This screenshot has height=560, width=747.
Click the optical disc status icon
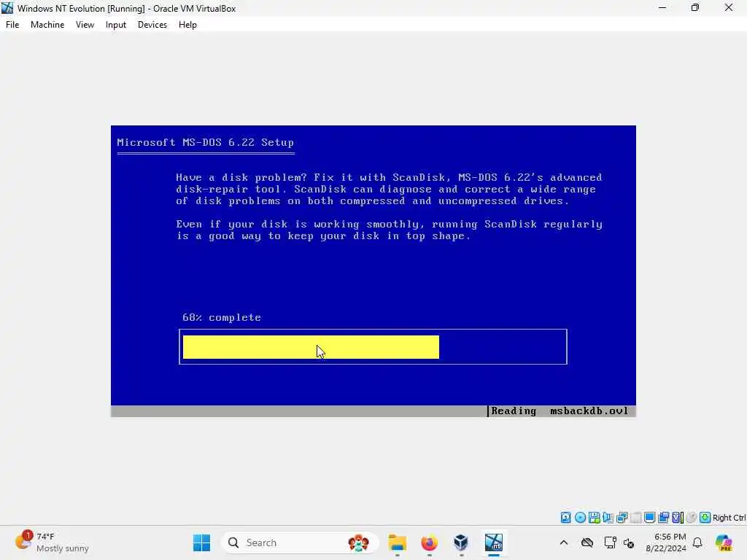580,518
